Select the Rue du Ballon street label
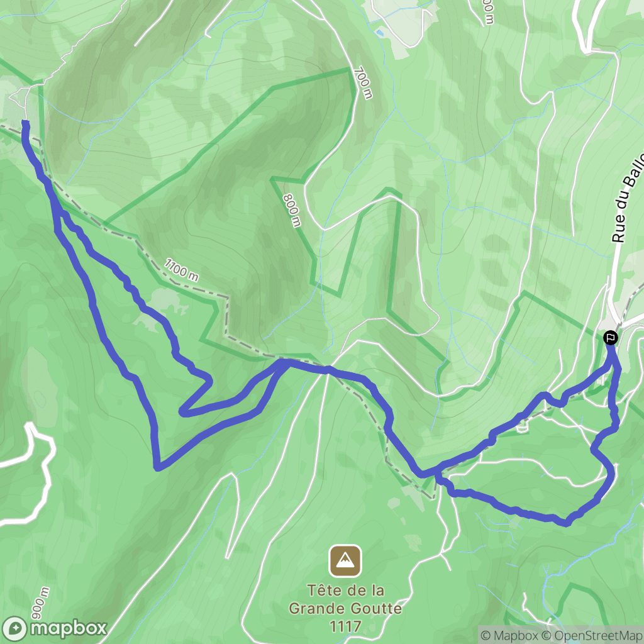644x644 pixels. pyautogui.click(x=627, y=198)
